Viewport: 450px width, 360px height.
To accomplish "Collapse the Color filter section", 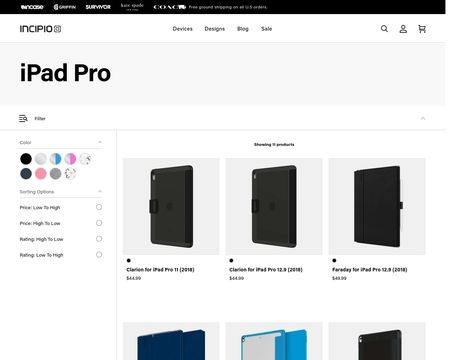I will [x=100, y=142].
